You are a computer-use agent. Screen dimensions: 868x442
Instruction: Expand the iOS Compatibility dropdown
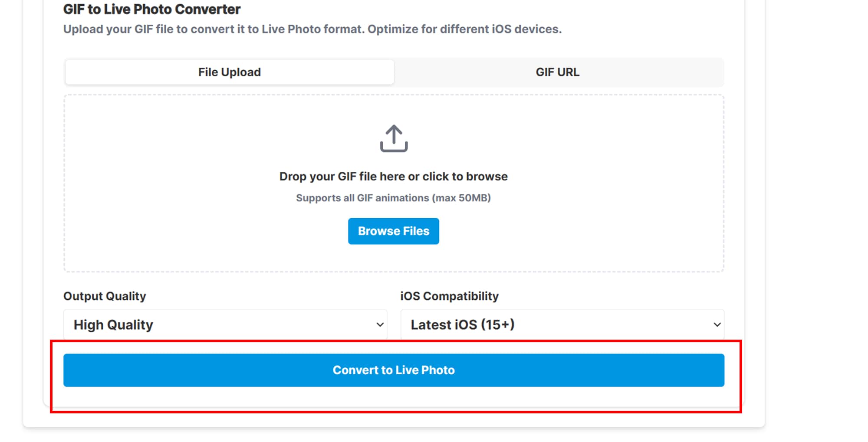tap(562, 324)
